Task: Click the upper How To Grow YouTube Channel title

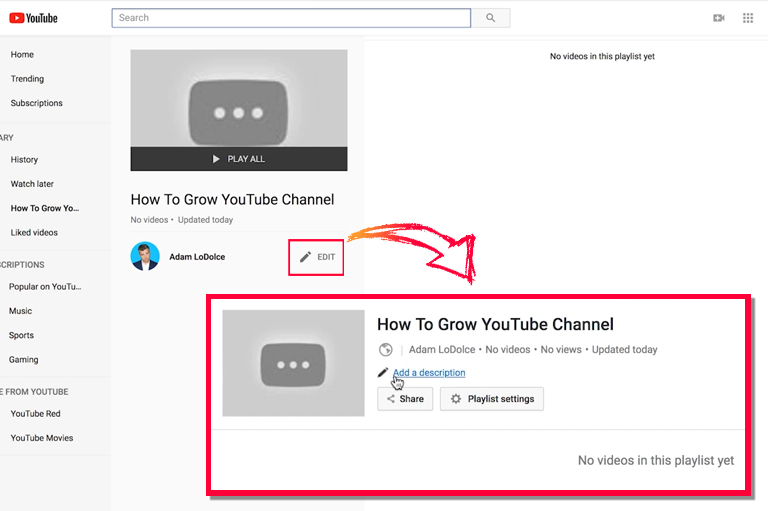Action: point(232,199)
